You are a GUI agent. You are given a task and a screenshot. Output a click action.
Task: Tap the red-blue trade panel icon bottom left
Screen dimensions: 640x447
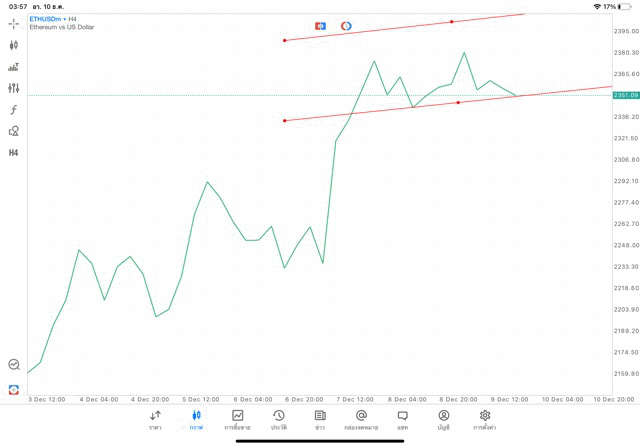(14, 389)
